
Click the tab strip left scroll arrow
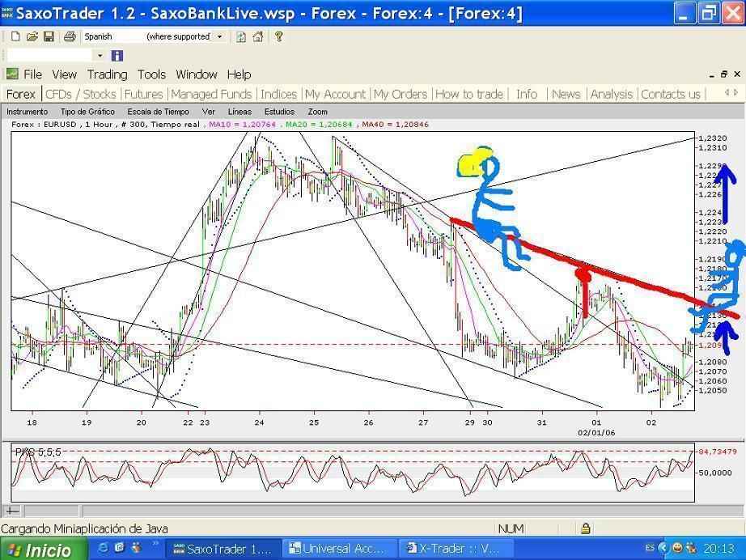[x=727, y=92]
